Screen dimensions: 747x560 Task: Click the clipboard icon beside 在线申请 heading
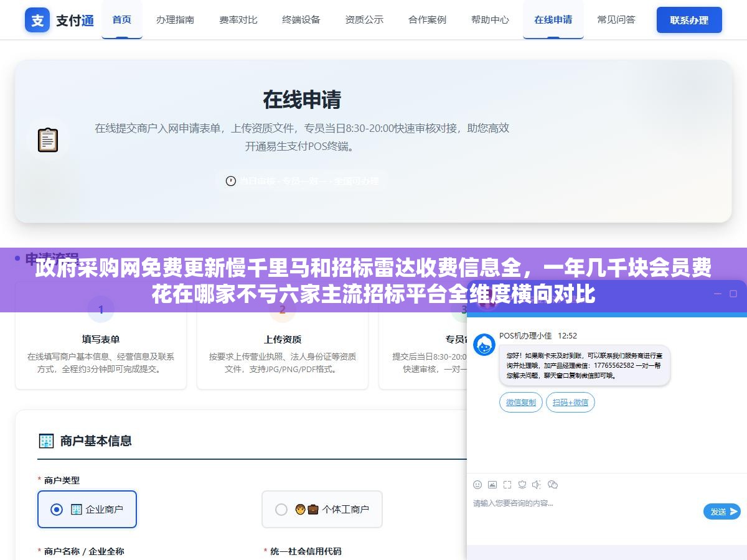48,140
